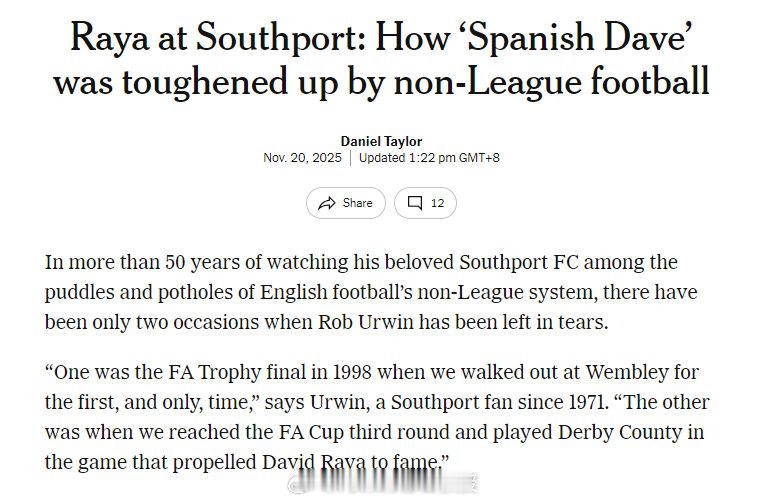This screenshot has width=768, height=502.
Task: Click 'Derby County' in the second paragraph
Action: pyautogui.click(x=628, y=432)
